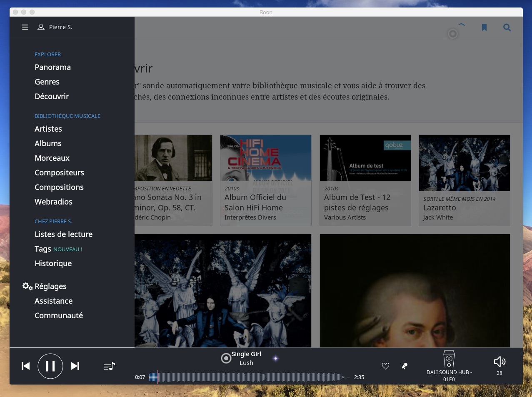Browse Compositions in the sidebar

point(59,187)
